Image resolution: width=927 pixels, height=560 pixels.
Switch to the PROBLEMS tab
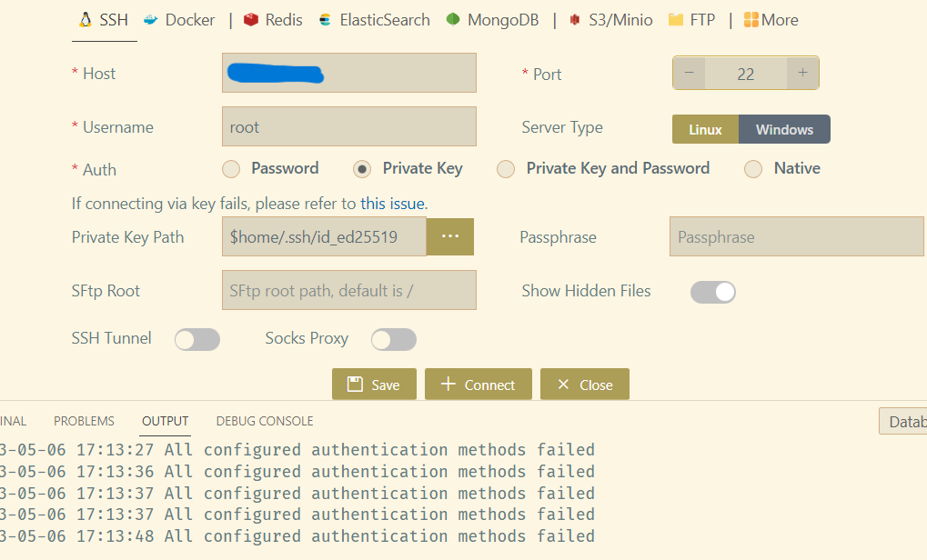[x=84, y=421]
